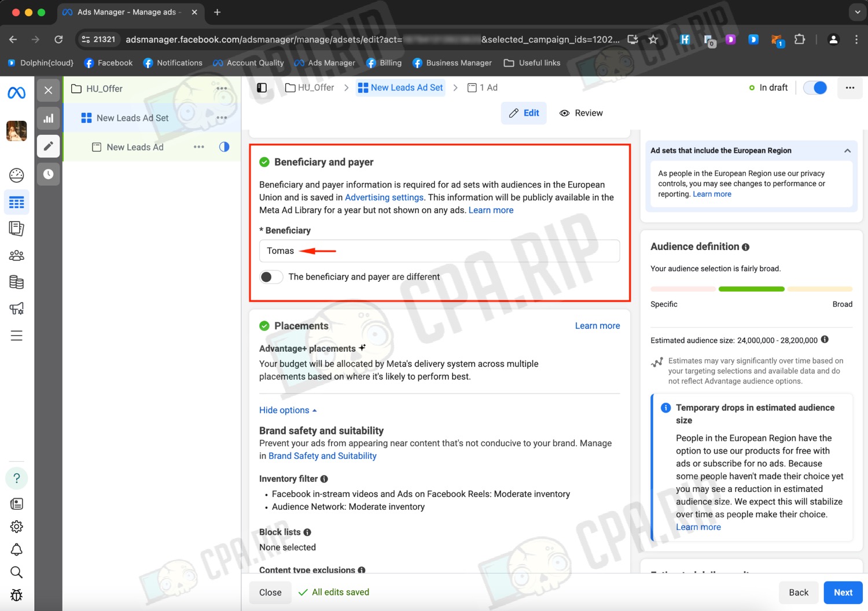Viewport: 868px width, 611px height.
Task: Click the Meta logo icon
Action: (16, 92)
